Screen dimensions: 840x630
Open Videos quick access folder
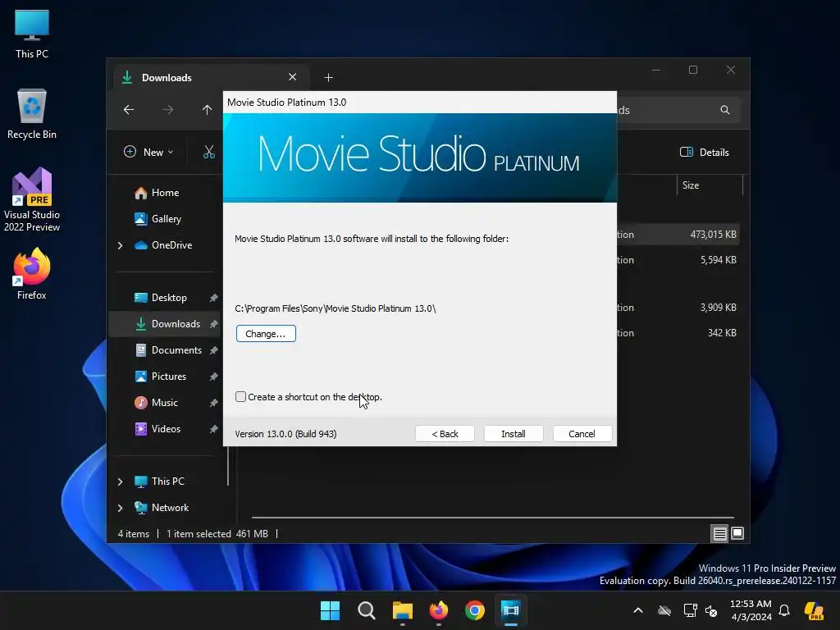[166, 429]
